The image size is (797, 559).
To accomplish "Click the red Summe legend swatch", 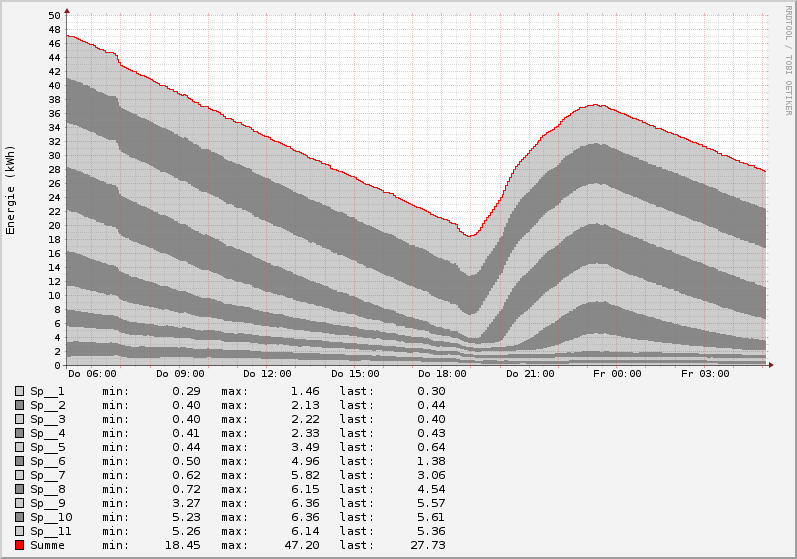I will pos(20,545).
